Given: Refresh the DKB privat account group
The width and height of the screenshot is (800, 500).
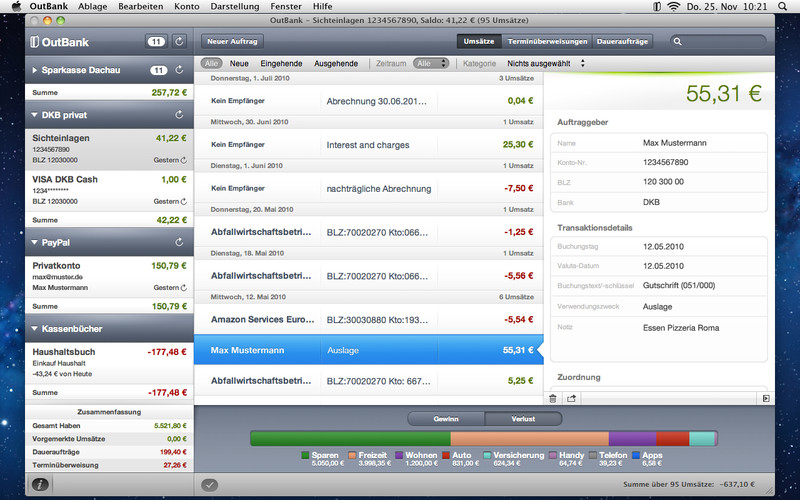Looking at the screenshot, I should tap(179, 115).
